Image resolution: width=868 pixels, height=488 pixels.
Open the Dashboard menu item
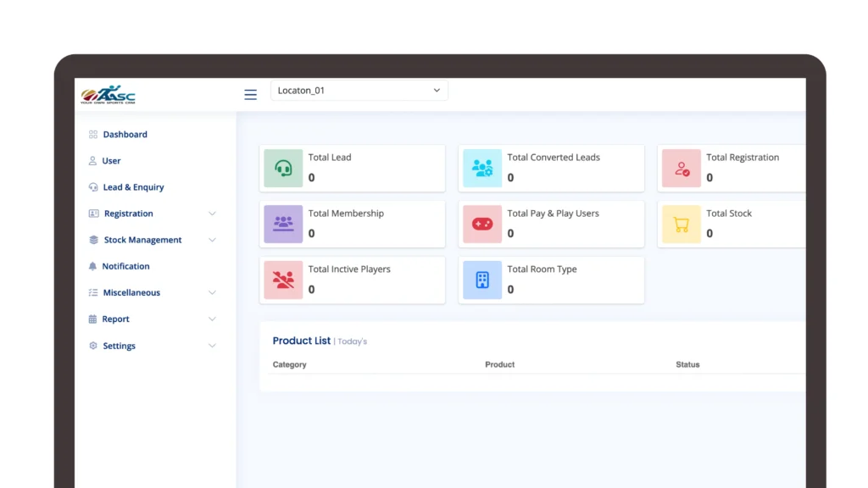pyautogui.click(x=125, y=135)
